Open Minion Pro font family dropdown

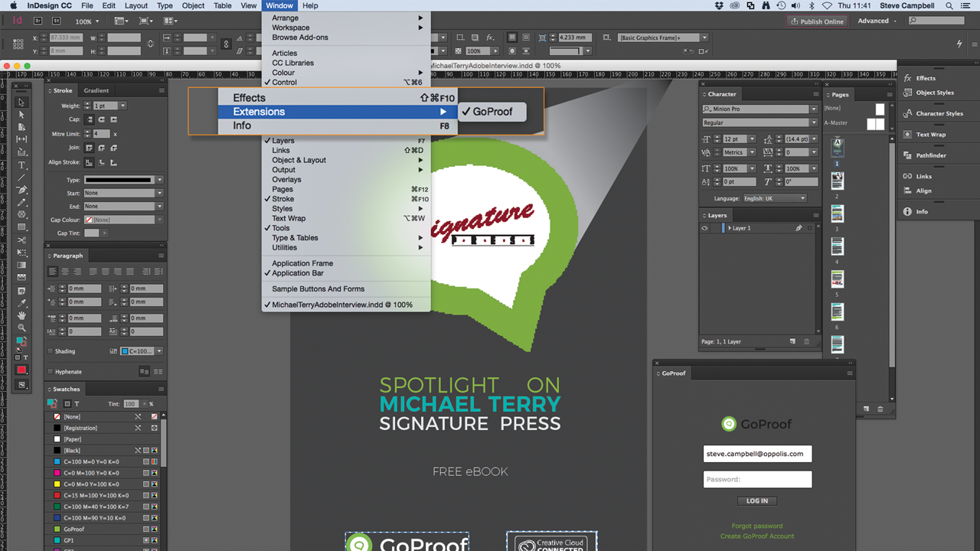pyautogui.click(x=813, y=109)
